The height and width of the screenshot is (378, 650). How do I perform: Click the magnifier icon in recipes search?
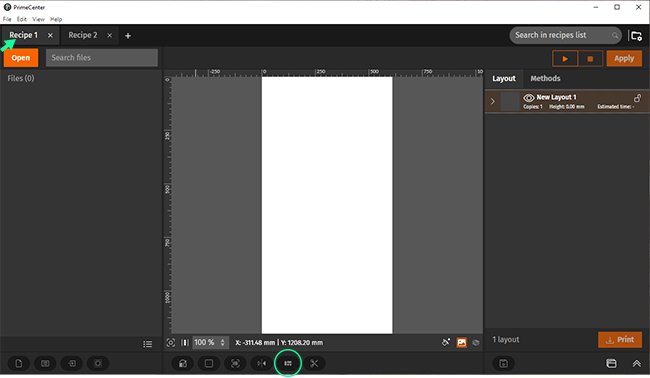tap(615, 36)
